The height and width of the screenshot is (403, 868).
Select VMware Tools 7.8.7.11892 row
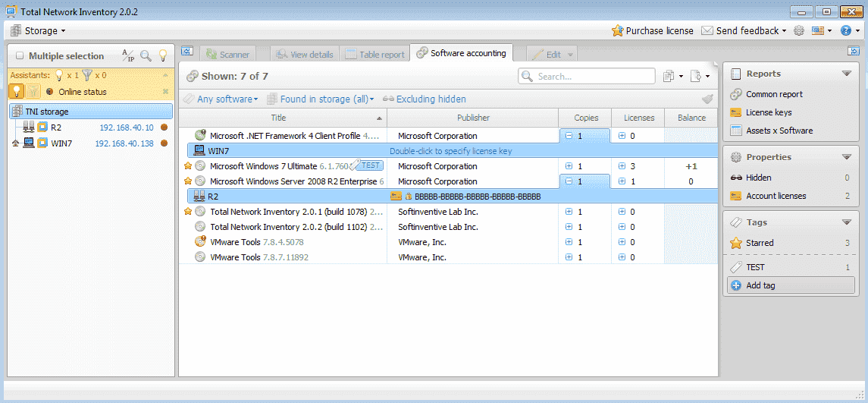click(x=448, y=257)
